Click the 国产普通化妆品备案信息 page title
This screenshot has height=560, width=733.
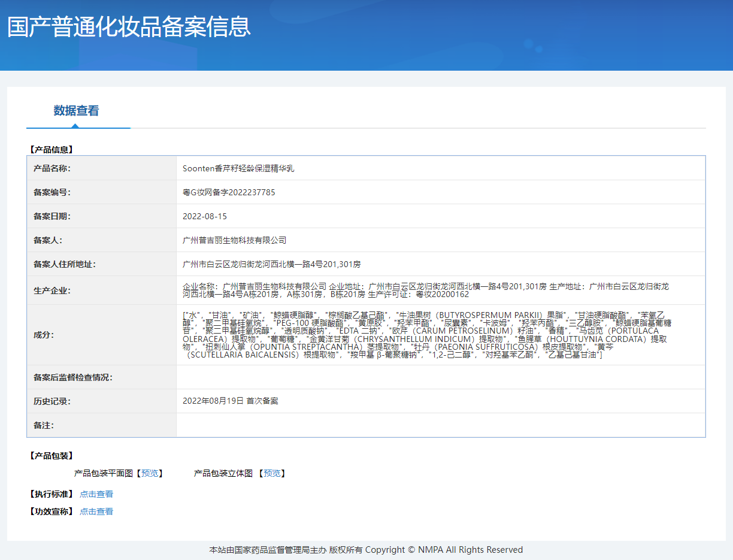point(129,28)
